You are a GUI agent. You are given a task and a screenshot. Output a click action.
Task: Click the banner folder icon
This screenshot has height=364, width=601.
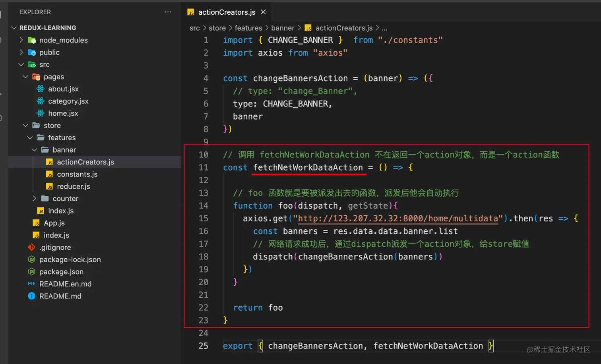click(x=45, y=150)
